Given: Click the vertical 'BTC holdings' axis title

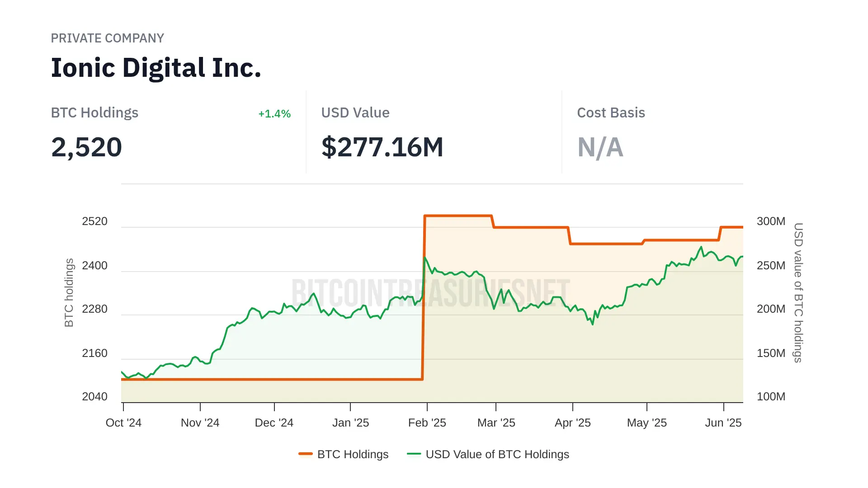Looking at the screenshot, I should (69, 293).
